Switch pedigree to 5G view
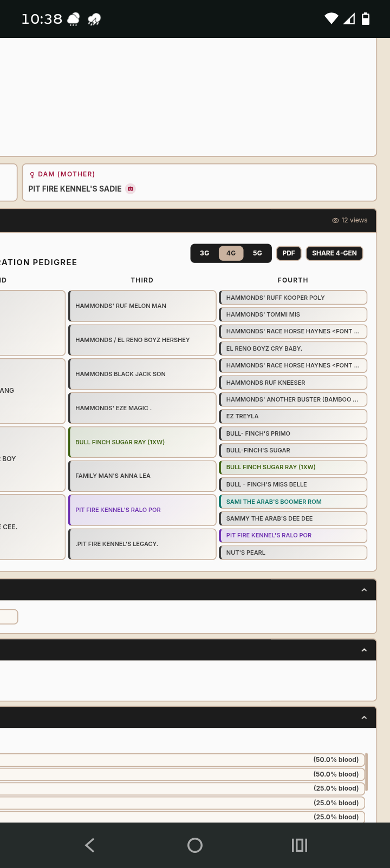The width and height of the screenshot is (390, 868). [257, 253]
